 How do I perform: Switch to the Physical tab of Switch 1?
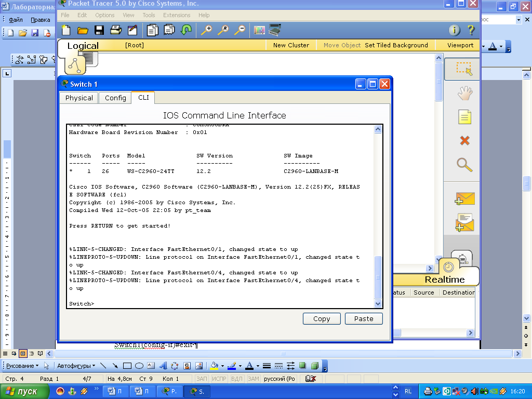(x=79, y=98)
